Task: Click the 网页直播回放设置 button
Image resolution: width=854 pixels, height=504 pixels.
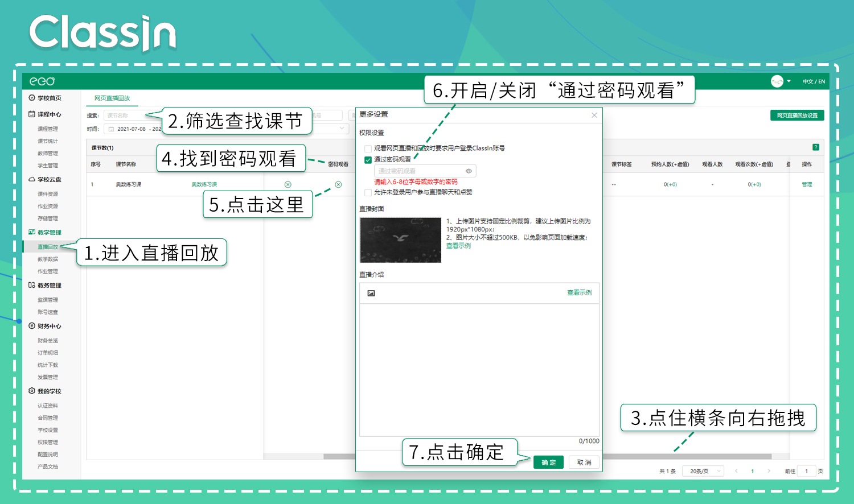Action: 797,115
